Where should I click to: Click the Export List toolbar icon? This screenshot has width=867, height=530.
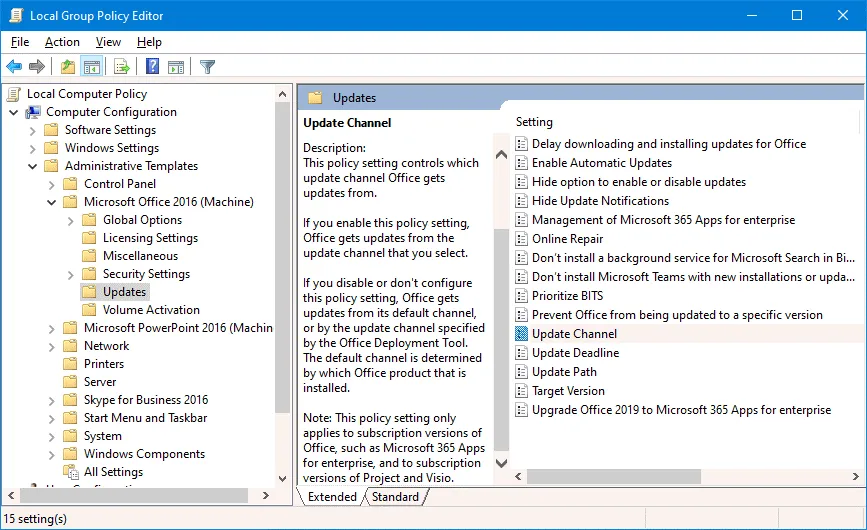tap(122, 67)
